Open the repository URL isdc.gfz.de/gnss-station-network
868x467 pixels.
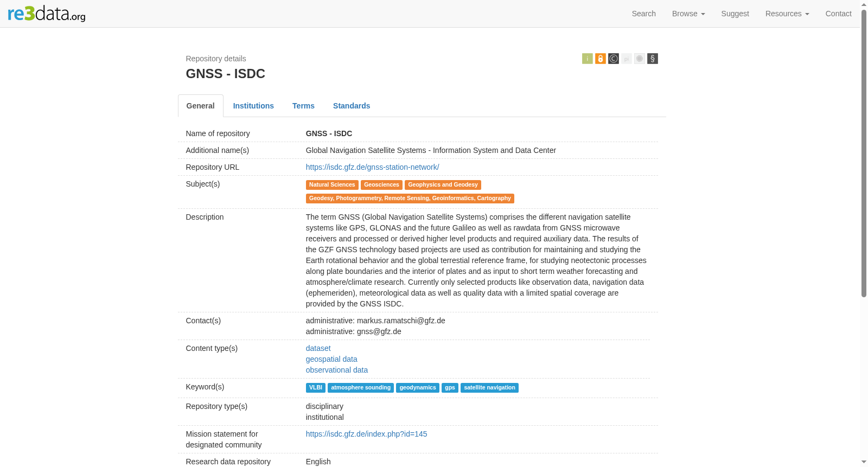pyautogui.click(x=373, y=167)
